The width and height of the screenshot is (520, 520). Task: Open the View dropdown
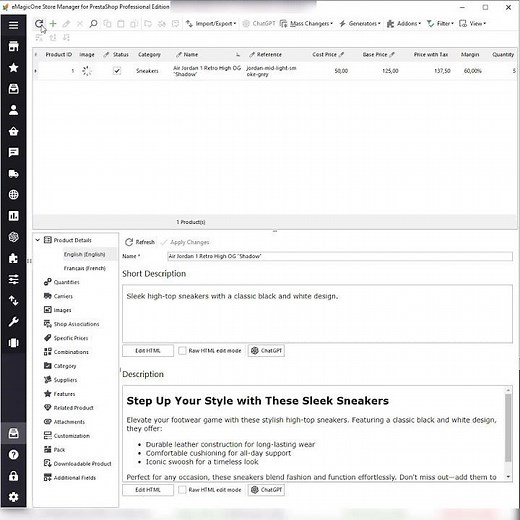click(x=472, y=23)
